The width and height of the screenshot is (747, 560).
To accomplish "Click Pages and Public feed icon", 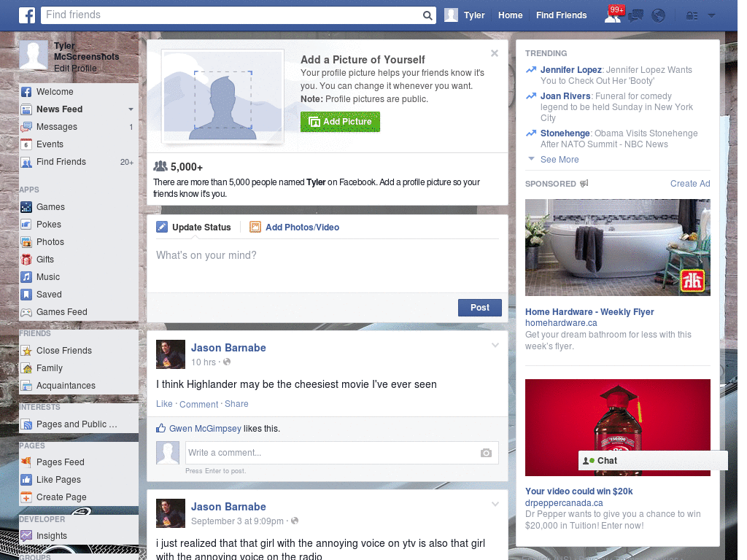I will [26, 424].
